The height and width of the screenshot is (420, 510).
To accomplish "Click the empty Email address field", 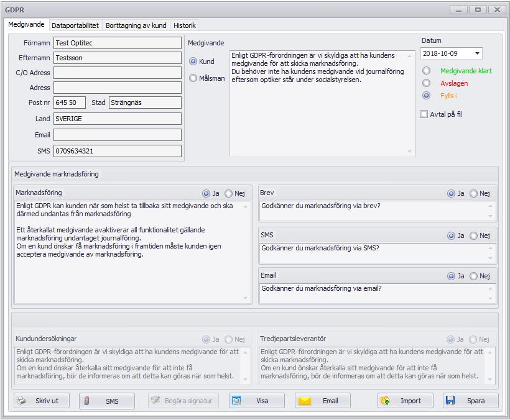I will (x=118, y=135).
